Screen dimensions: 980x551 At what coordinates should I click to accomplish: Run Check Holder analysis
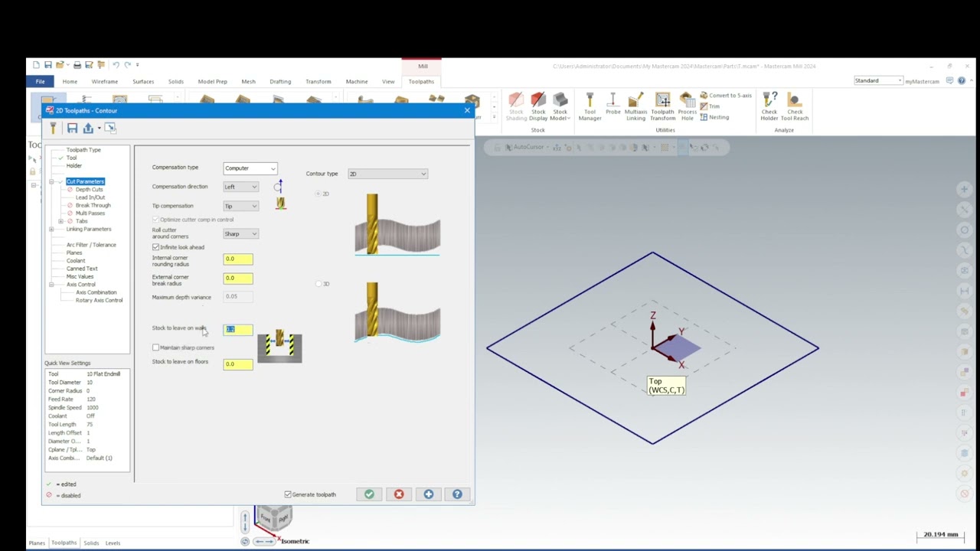click(769, 106)
